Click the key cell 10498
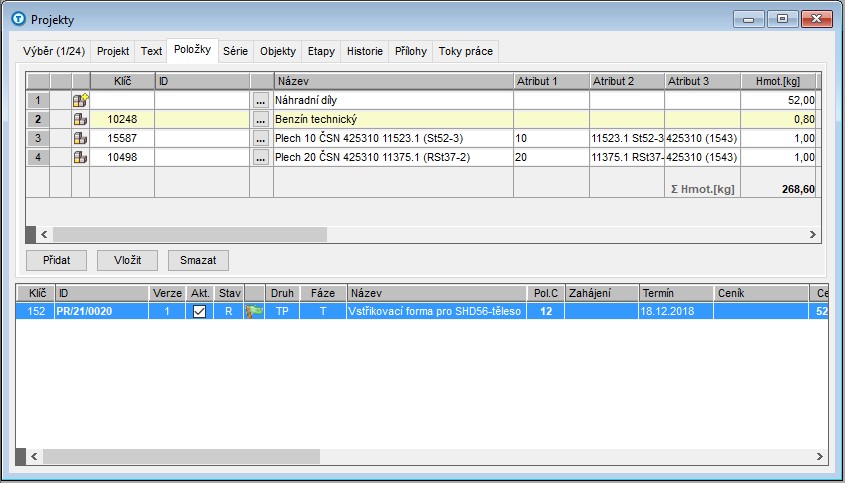This screenshot has height=483, width=845. [x=122, y=157]
